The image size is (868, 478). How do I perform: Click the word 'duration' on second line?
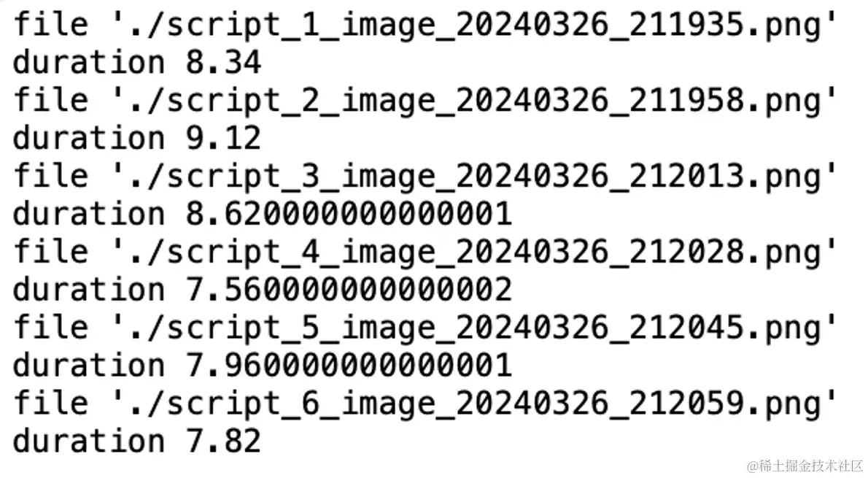point(88,62)
